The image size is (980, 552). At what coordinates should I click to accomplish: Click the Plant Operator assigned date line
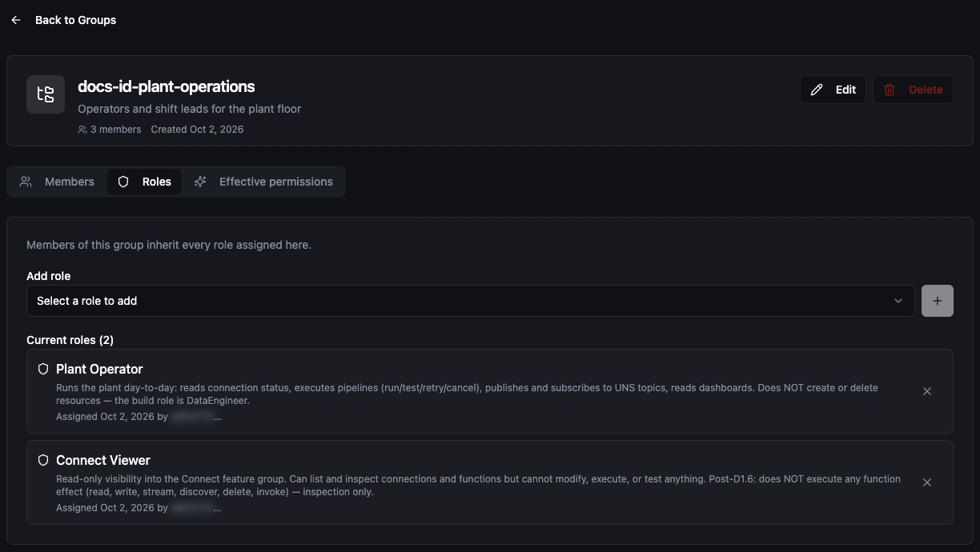(139, 417)
